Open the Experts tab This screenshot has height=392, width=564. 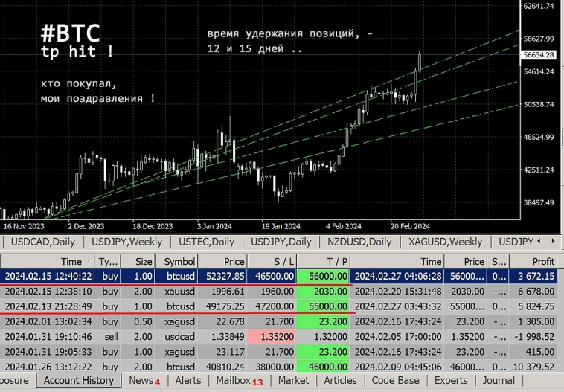[x=451, y=380]
